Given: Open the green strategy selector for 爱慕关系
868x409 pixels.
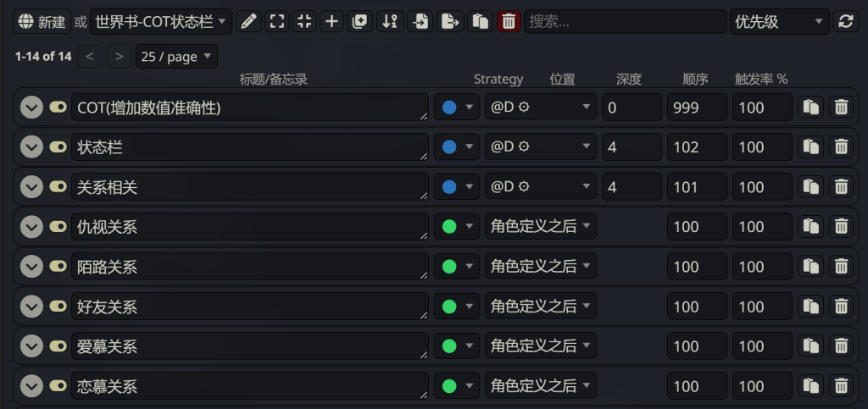Looking at the screenshot, I should (457, 346).
